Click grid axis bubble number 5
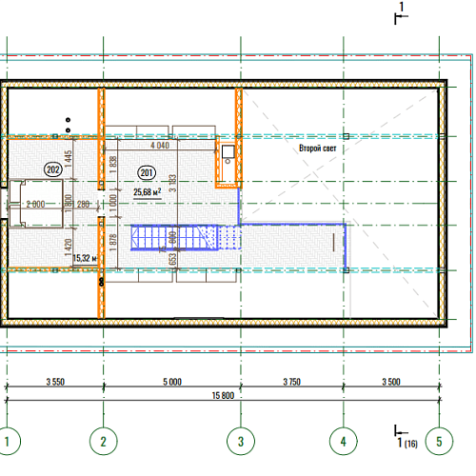Screen dimensions: 476x476 [439, 442]
